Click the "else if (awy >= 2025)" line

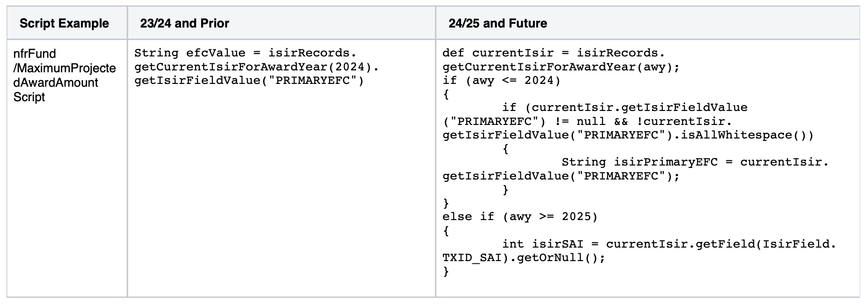pyautogui.click(x=520, y=217)
